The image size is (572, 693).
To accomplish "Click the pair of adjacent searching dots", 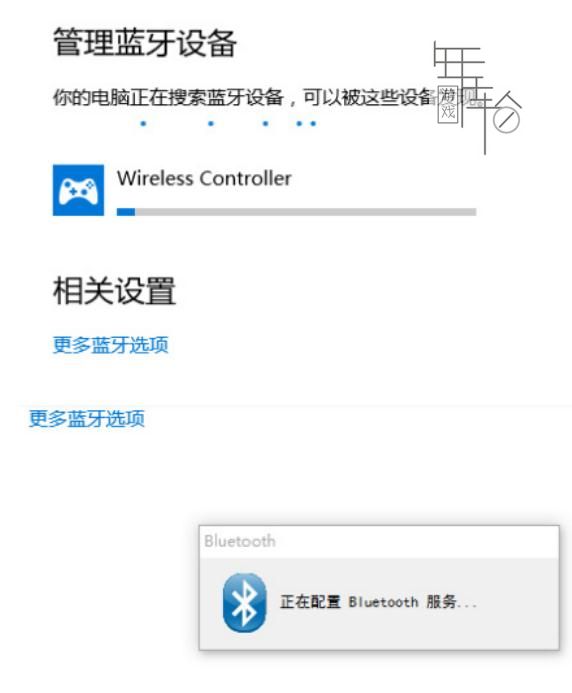I will point(306,124).
